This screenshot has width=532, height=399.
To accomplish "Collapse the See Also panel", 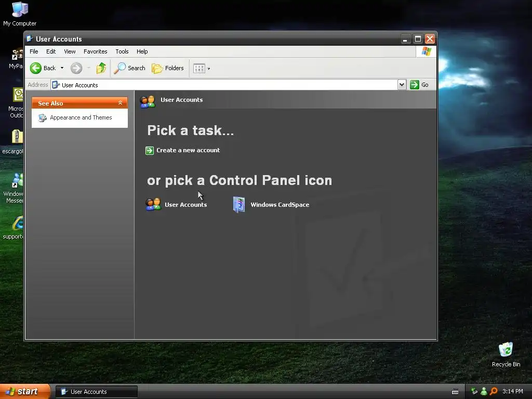I will (x=120, y=103).
